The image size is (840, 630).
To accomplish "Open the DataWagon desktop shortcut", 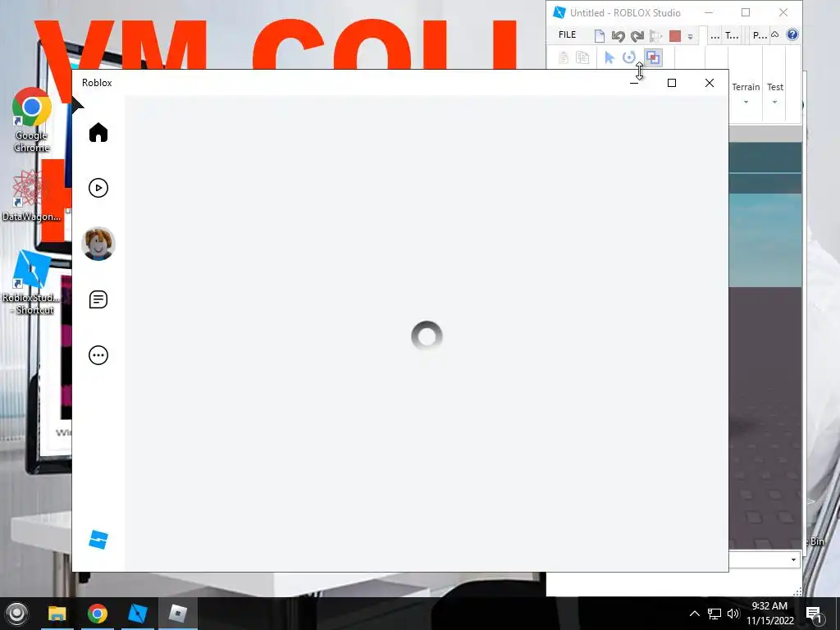I will (x=30, y=195).
